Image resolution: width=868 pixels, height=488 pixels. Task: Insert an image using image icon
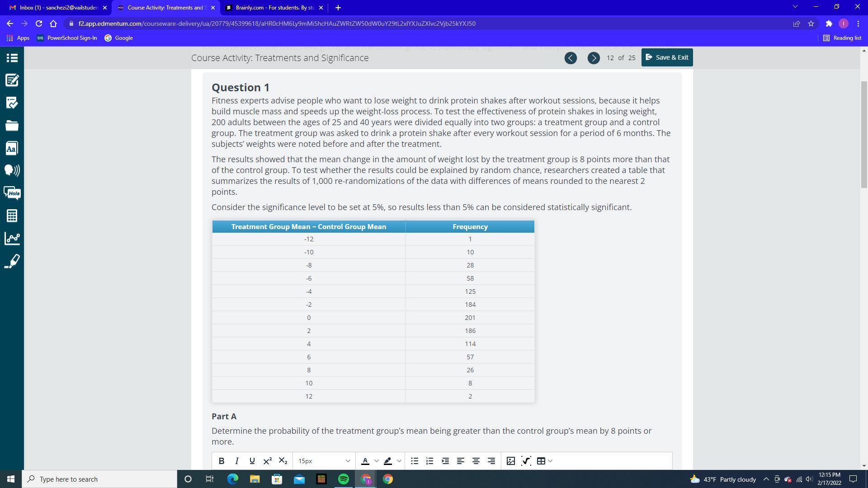510,461
